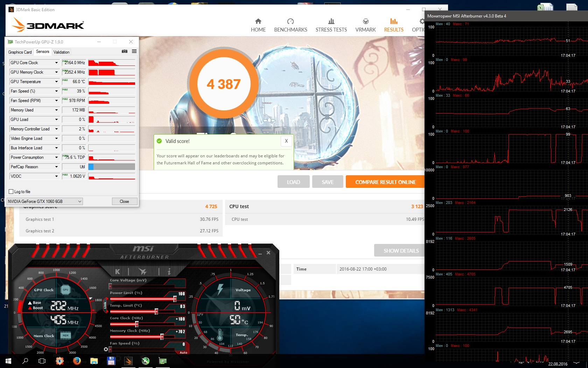Click the green checkmark valid score icon
The image size is (588, 368).
point(159,141)
